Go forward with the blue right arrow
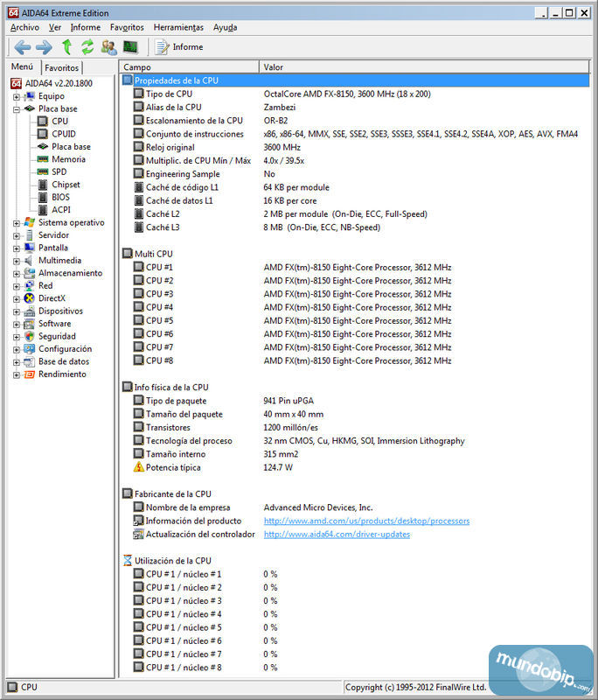598x700 pixels. tap(44, 47)
